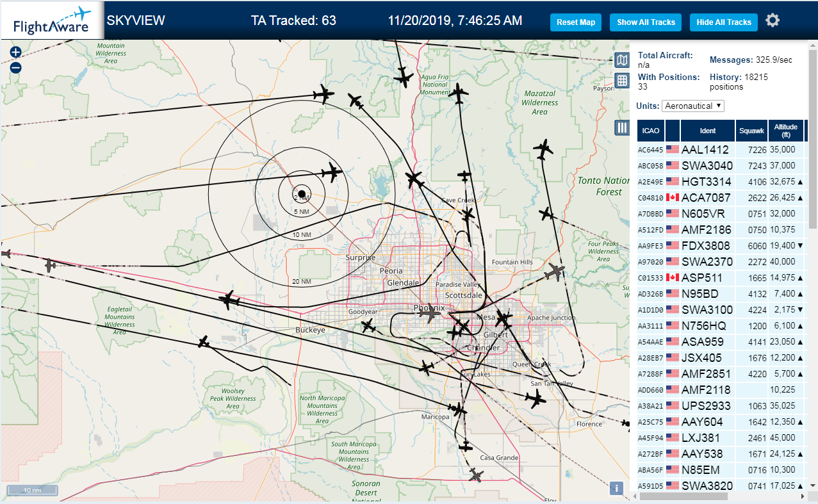The height and width of the screenshot is (504, 818).
Task: Click the zoom in plus button
Action: click(x=16, y=53)
